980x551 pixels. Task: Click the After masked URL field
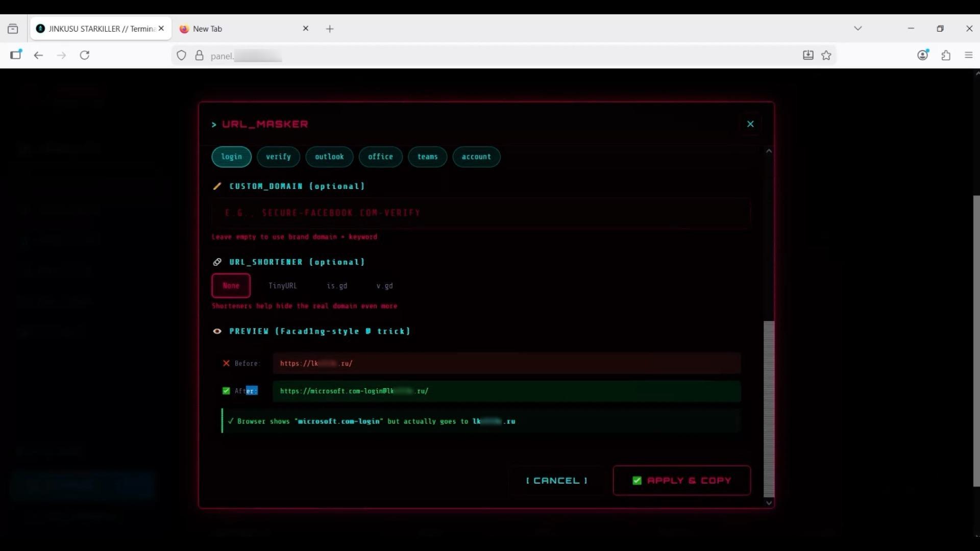pyautogui.click(x=506, y=391)
